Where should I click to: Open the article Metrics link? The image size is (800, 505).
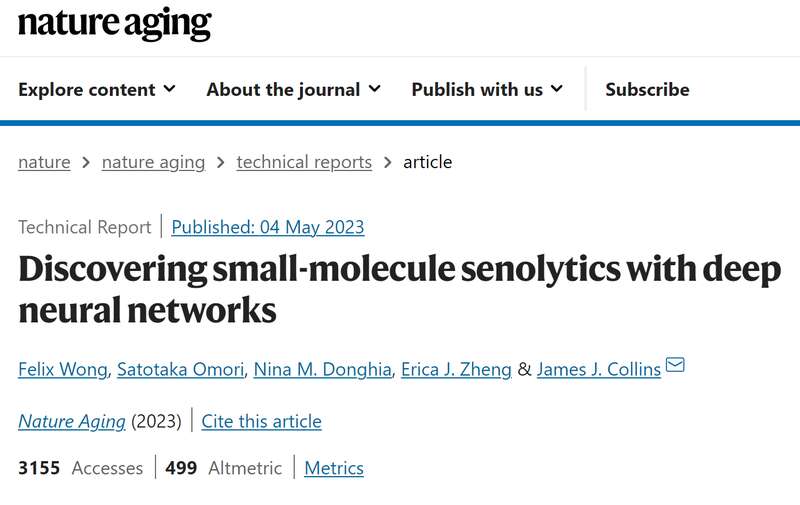pos(334,468)
